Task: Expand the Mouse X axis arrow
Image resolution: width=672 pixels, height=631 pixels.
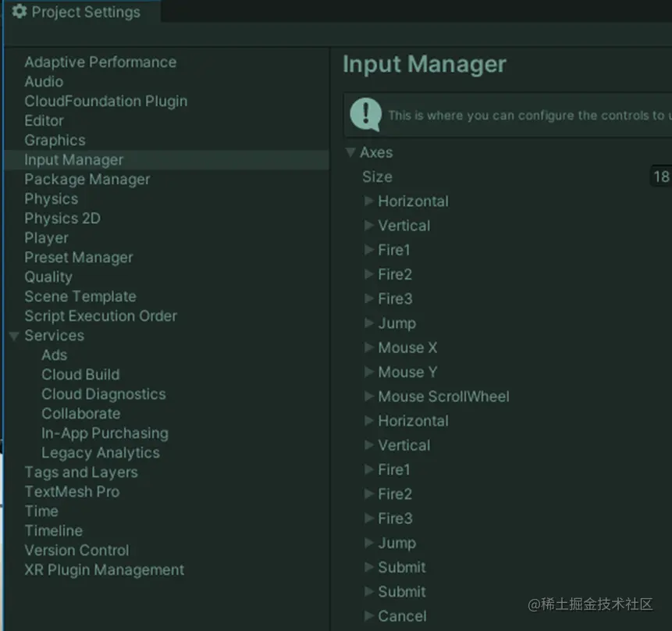Action: click(369, 348)
